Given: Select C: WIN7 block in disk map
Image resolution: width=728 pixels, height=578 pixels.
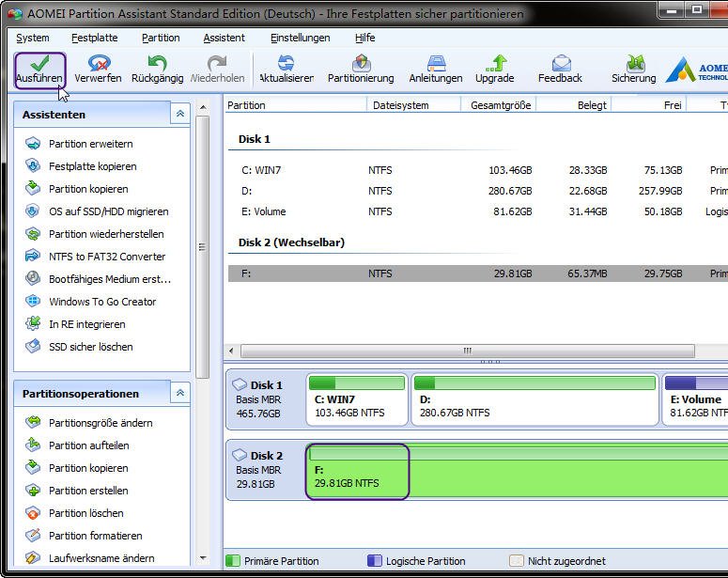Looking at the screenshot, I should pyautogui.click(x=357, y=399).
